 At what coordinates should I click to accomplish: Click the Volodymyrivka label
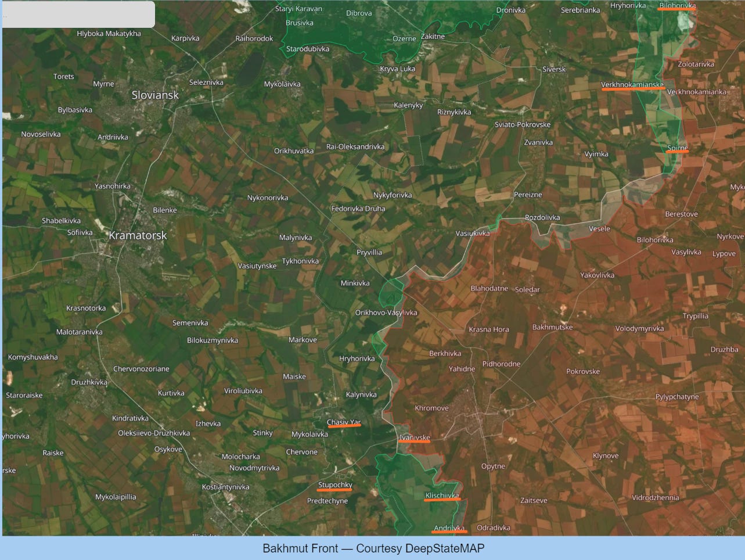pos(639,329)
